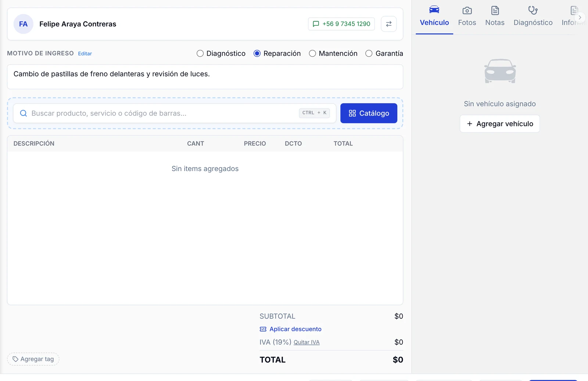The height and width of the screenshot is (381, 588).
Task: Click the CTRL + K shortcut badge
Action: coord(314,113)
